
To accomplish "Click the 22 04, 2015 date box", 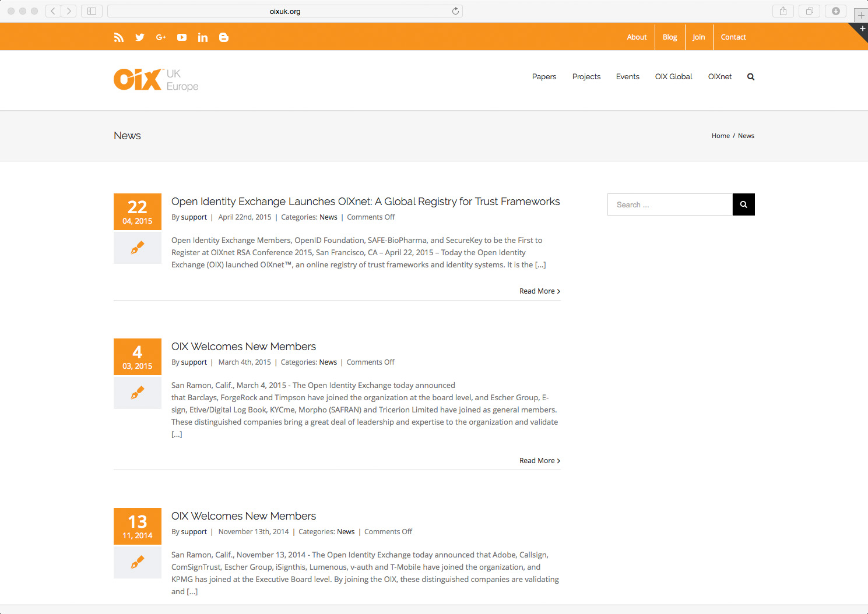I will click(x=138, y=212).
